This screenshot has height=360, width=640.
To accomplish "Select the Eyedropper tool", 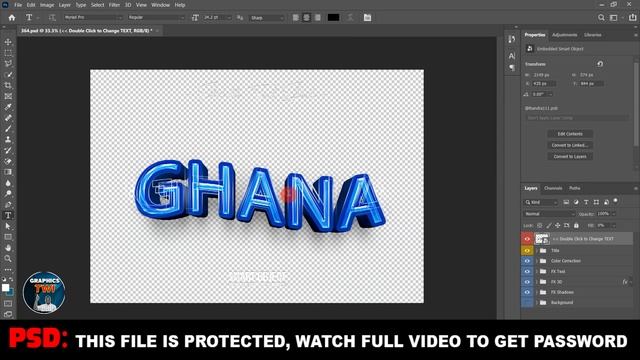I will point(8,107).
